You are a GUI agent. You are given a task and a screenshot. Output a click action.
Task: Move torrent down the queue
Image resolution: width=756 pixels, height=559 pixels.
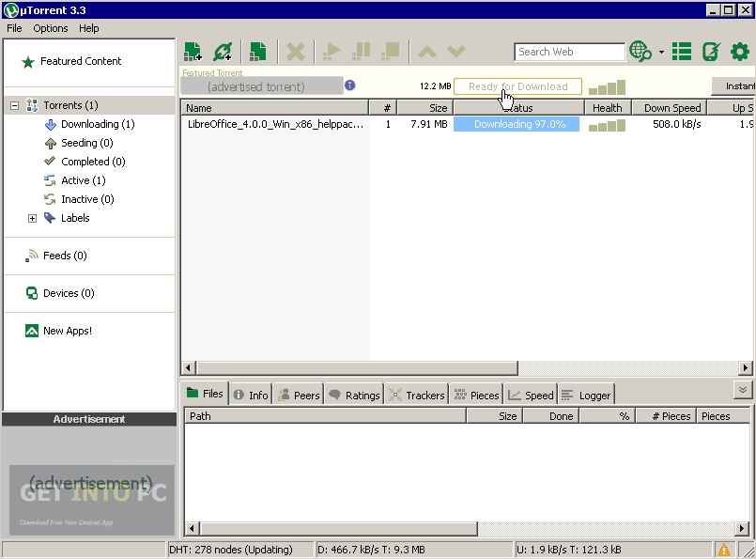point(456,51)
